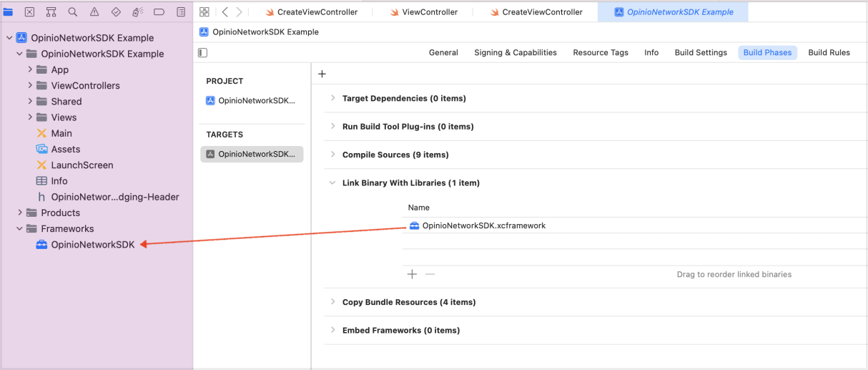Screen dimensions: 868x370
Task: Expand the ViewControllers folder in navigator
Action: [30, 85]
